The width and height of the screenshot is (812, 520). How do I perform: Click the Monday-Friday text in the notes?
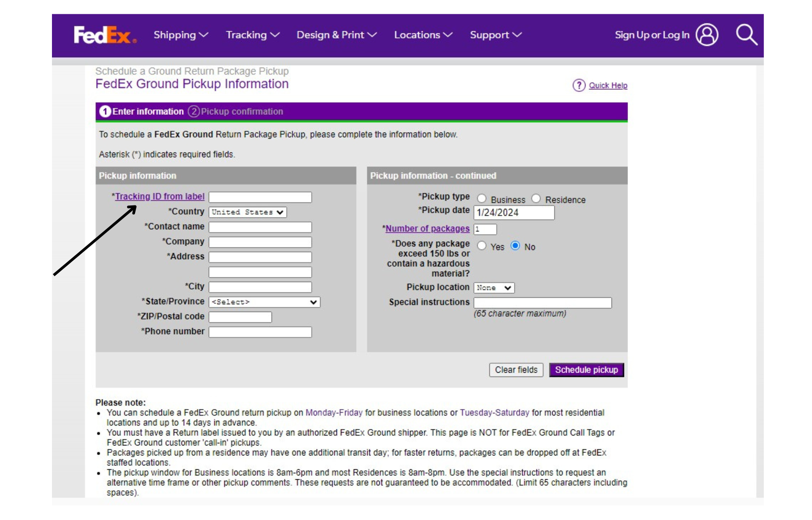pyautogui.click(x=334, y=413)
